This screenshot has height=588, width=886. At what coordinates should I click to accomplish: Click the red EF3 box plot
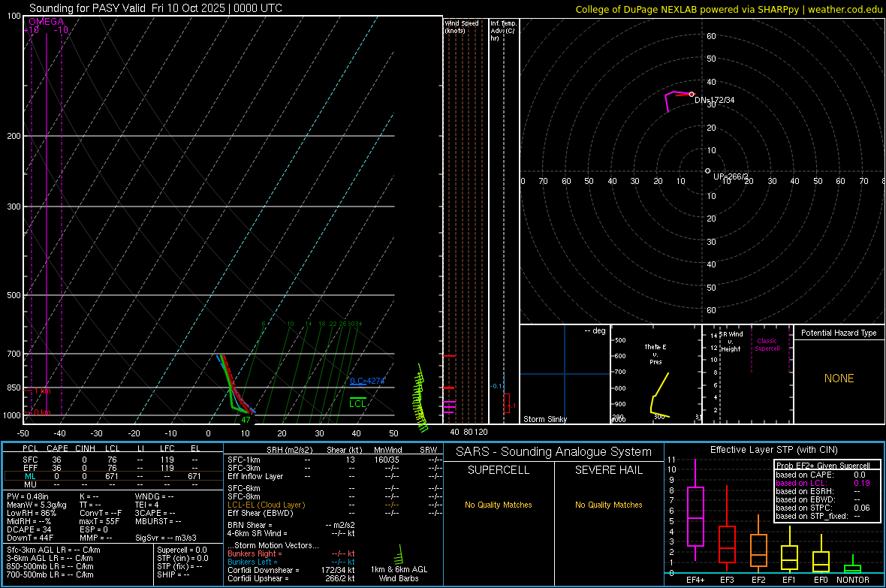coord(727,543)
